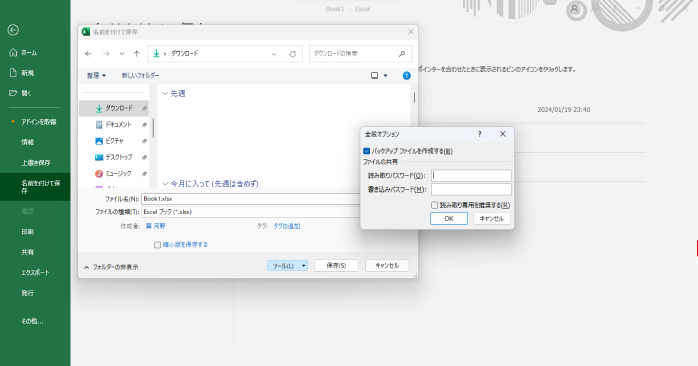This screenshot has height=366, width=698.
Task: Open recent locations dropdown chevron
Action: pos(122,54)
